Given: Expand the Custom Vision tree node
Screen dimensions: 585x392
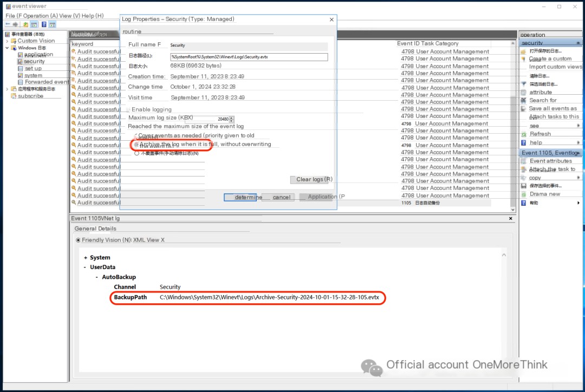Looking at the screenshot, I should (7, 41).
